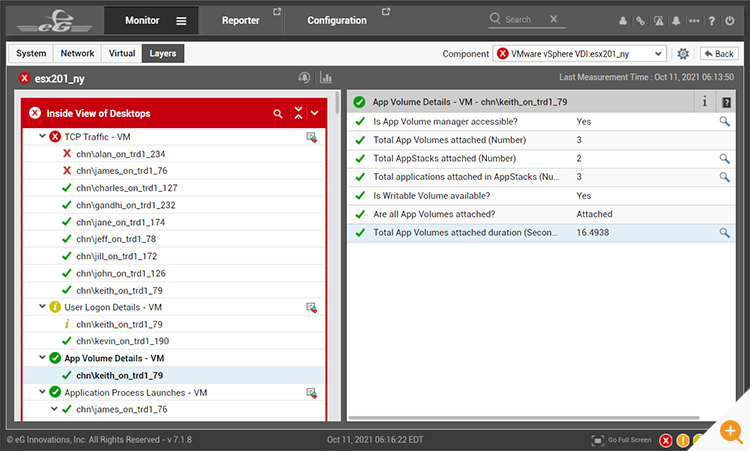Screen dimensions: 750x451
Task: Open the Configuration module tab
Action: [x=337, y=21]
